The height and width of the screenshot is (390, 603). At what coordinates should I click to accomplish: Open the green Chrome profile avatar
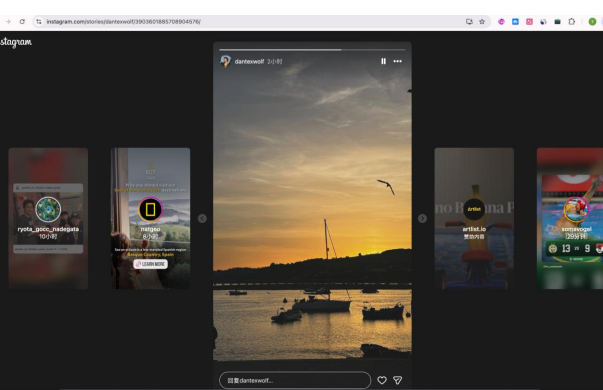(592, 22)
